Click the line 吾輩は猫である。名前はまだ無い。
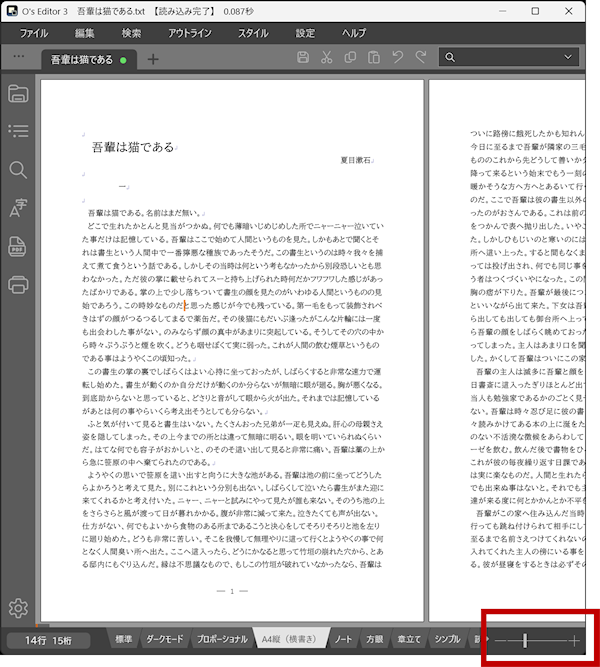This screenshot has width=600, height=667. point(144,213)
